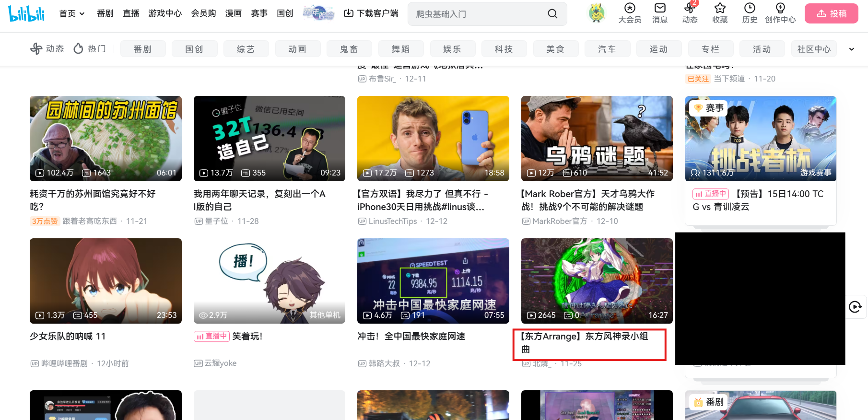Open the 消息 messages icon
Viewport: 868px width, 420px height.
[660, 9]
